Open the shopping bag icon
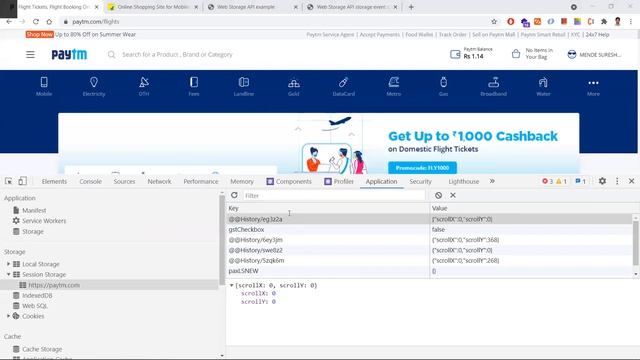 point(516,53)
